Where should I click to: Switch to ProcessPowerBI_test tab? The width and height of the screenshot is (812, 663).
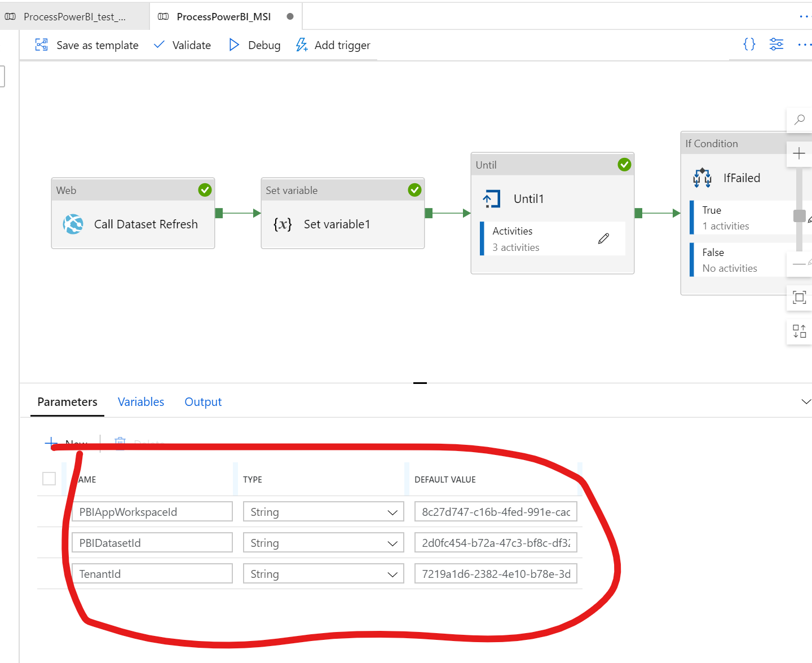(x=74, y=17)
